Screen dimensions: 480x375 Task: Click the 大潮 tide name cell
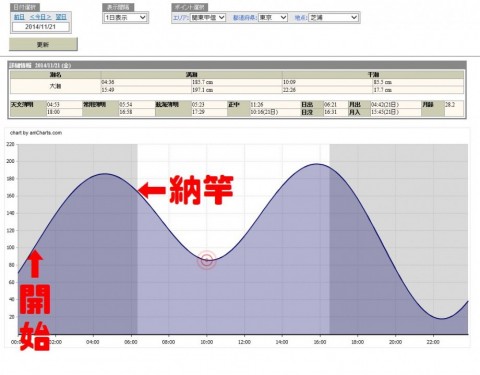[55, 86]
